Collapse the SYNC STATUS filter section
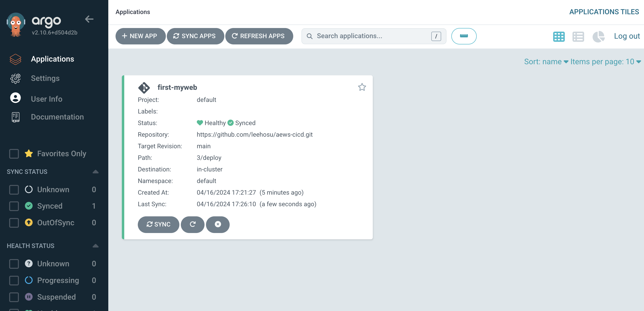The height and width of the screenshot is (311, 644). point(95,172)
